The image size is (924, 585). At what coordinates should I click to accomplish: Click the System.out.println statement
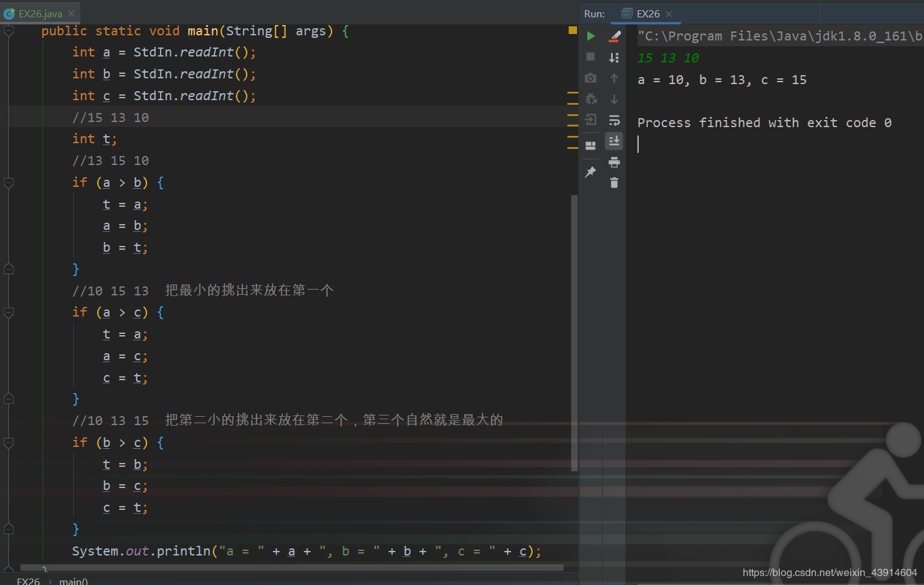pyautogui.click(x=307, y=551)
